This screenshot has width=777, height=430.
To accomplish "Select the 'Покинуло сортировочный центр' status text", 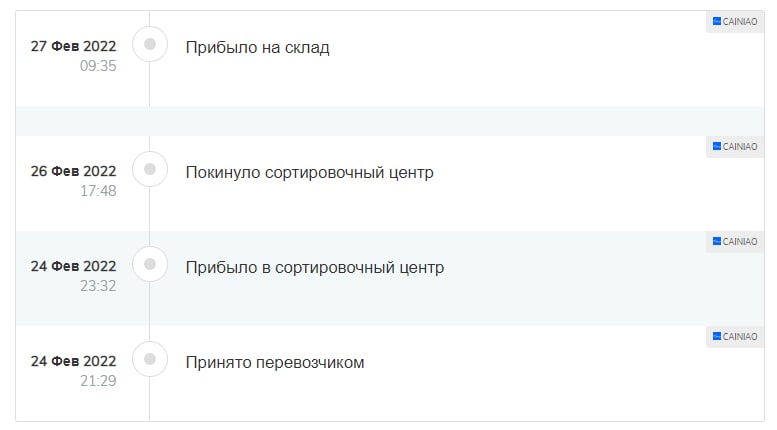I will click(310, 172).
